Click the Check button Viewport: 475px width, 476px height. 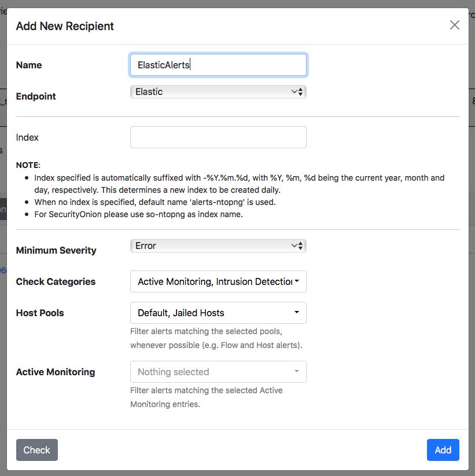pos(37,450)
